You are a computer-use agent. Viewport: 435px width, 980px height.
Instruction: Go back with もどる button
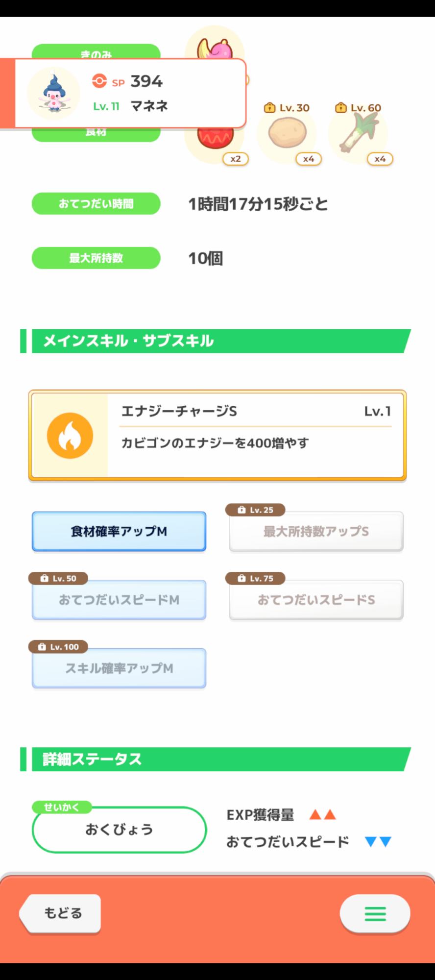[61, 913]
